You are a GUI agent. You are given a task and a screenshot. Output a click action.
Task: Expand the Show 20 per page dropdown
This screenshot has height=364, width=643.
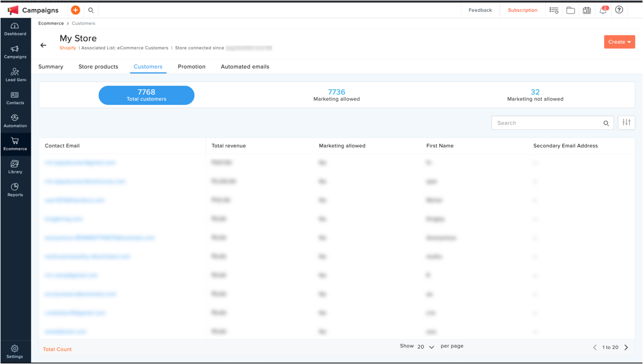tap(426, 347)
